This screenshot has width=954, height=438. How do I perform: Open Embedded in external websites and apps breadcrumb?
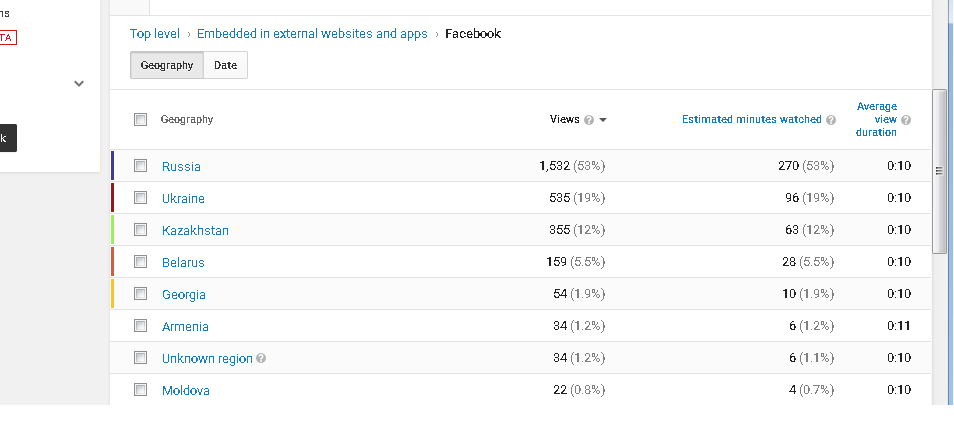312,33
